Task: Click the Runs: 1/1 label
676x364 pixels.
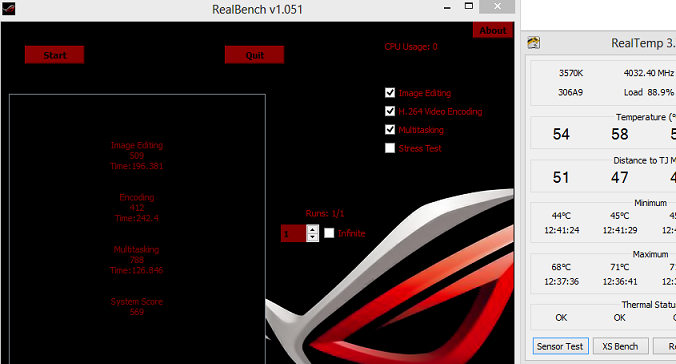Action: (x=325, y=213)
